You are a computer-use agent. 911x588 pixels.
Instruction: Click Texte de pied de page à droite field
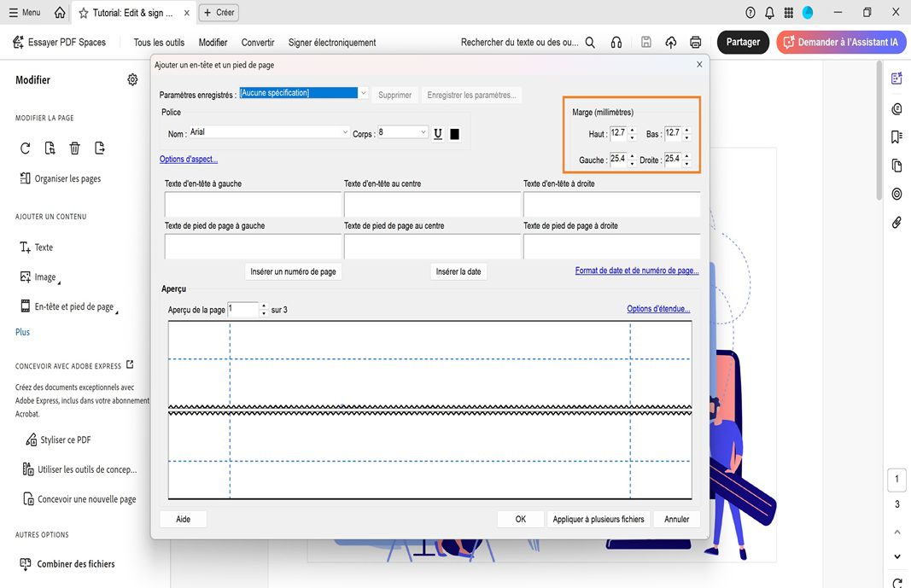click(612, 247)
